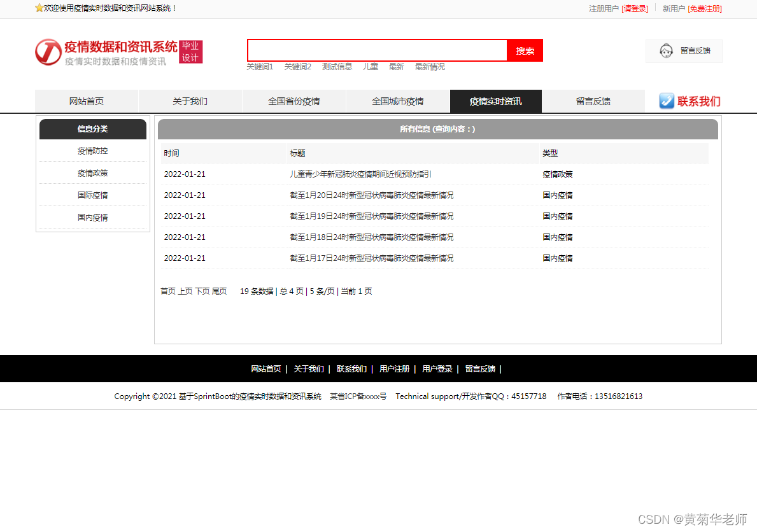Click the feedback face icon beside 留言反馈

tap(667, 51)
